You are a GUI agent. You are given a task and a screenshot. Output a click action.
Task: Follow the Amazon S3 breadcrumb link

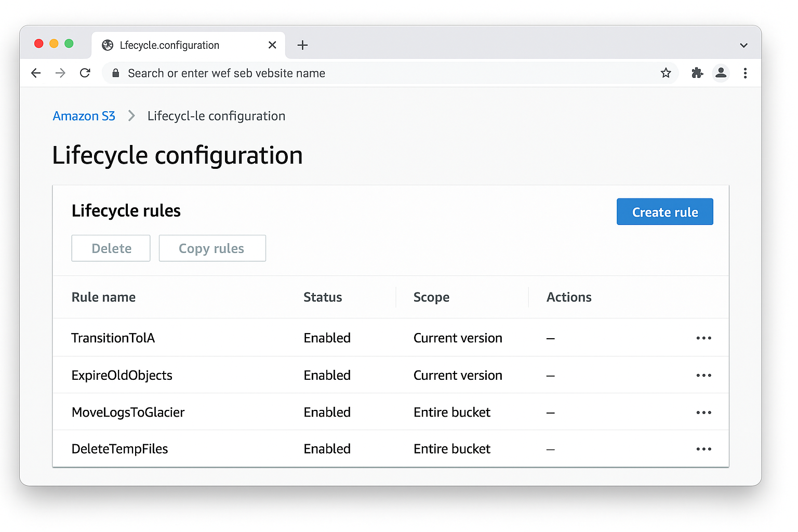(84, 116)
